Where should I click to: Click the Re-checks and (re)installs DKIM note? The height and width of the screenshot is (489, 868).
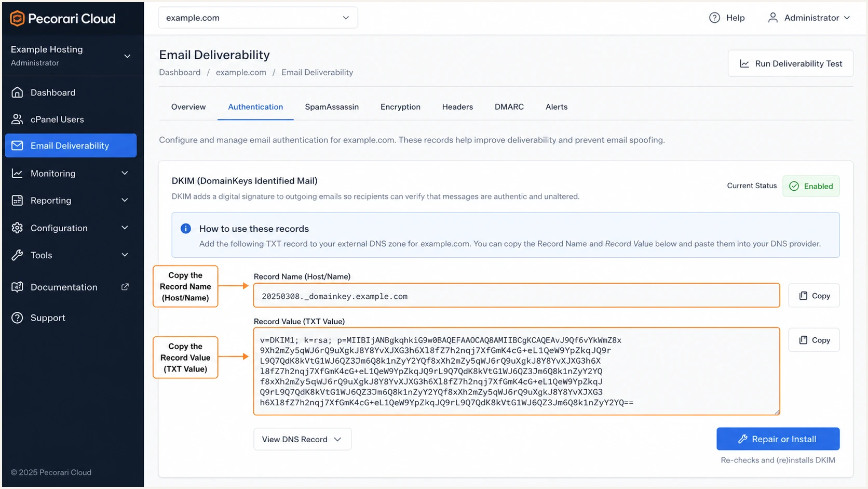(778, 460)
